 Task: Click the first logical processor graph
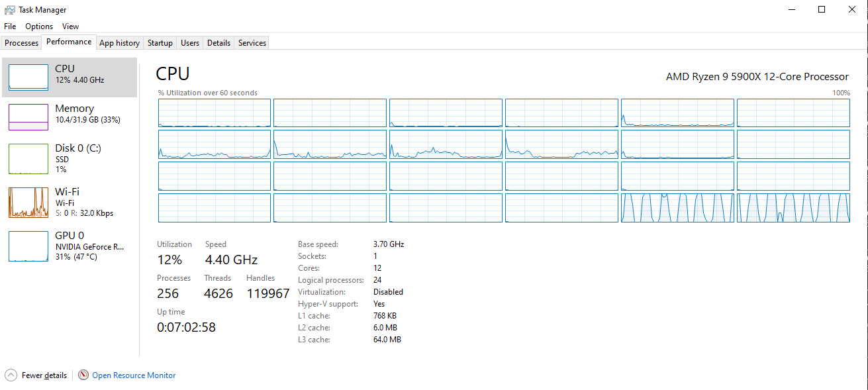(215, 113)
